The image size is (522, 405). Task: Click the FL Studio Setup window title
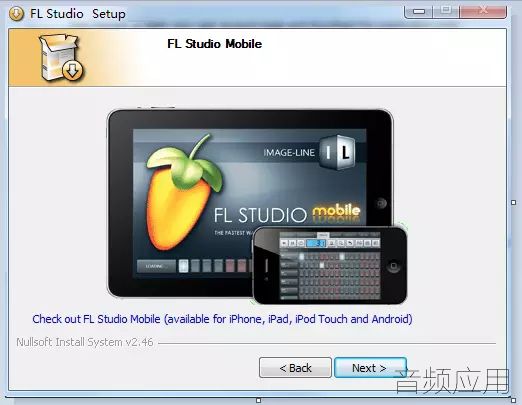pos(78,14)
